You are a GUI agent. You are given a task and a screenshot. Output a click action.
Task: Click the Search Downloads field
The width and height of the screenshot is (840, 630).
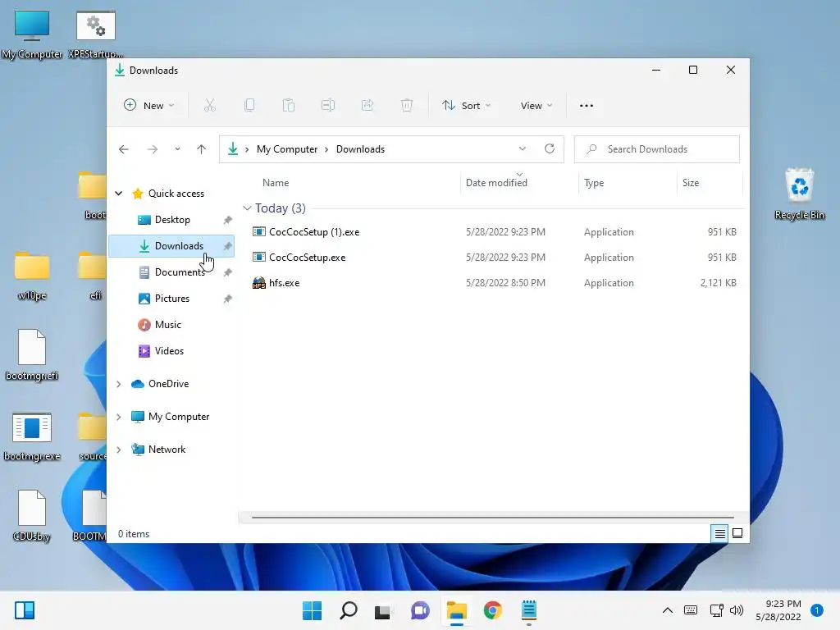657,149
